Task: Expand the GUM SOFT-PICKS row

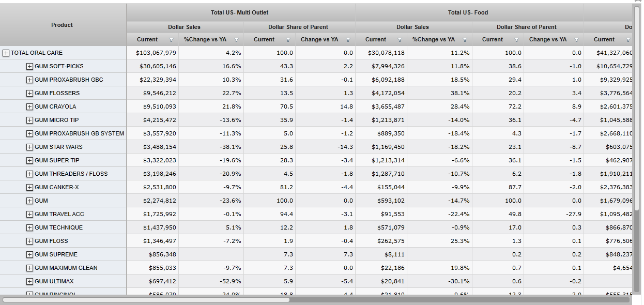Action: coord(29,66)
